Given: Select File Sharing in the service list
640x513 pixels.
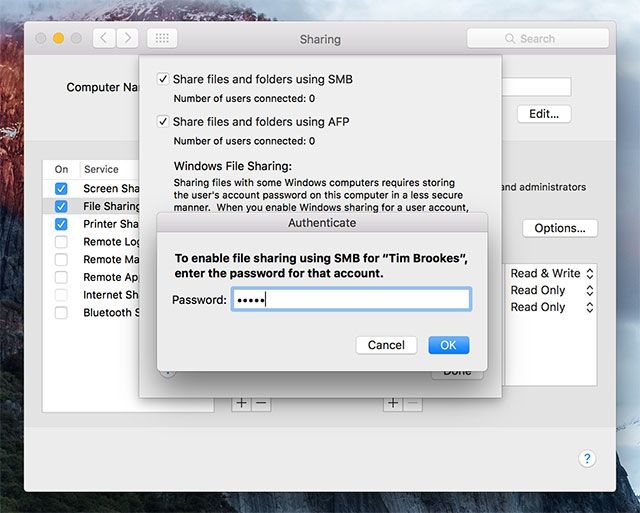Looking at the screenshot, I should tap(111, 206).
